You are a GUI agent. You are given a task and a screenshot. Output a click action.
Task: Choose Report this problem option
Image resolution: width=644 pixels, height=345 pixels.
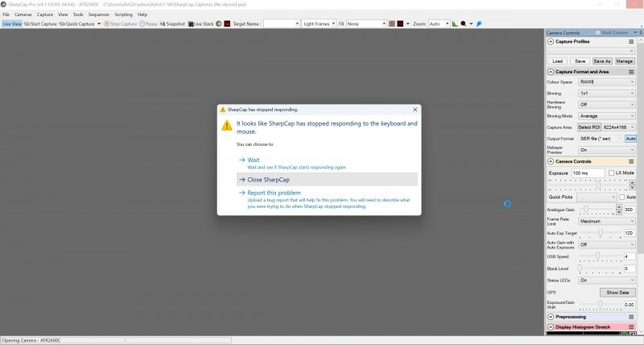327,199
